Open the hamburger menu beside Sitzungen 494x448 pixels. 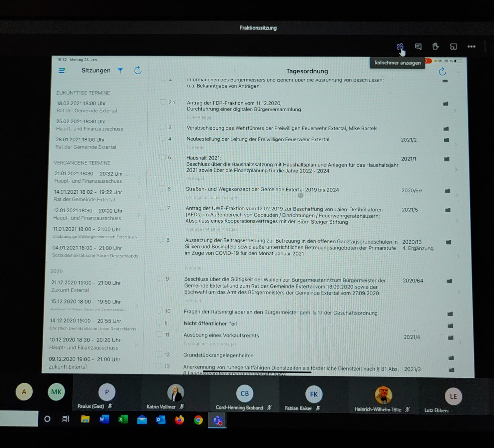tap(61, 70)
